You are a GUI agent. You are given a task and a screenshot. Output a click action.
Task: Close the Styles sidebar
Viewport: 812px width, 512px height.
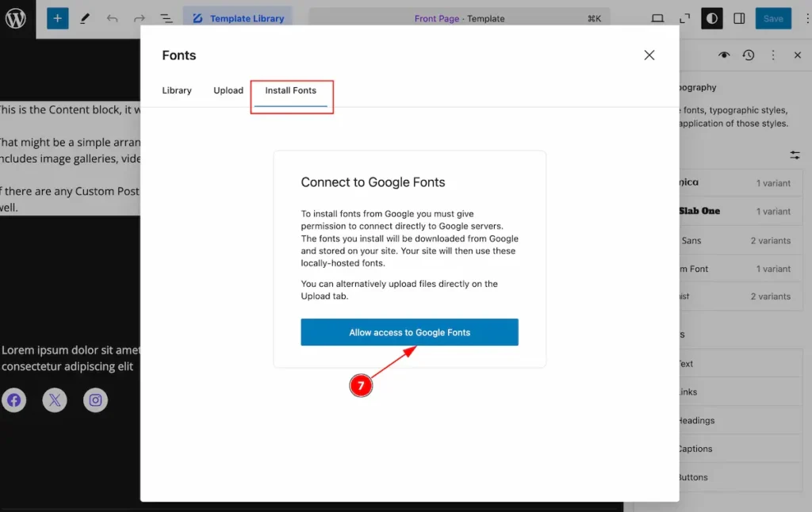(798, 55)
